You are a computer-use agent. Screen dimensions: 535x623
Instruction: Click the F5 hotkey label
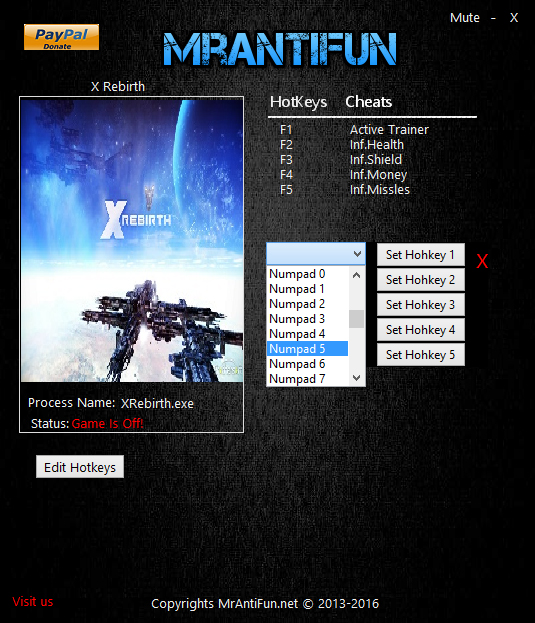(x=286, y=190)
